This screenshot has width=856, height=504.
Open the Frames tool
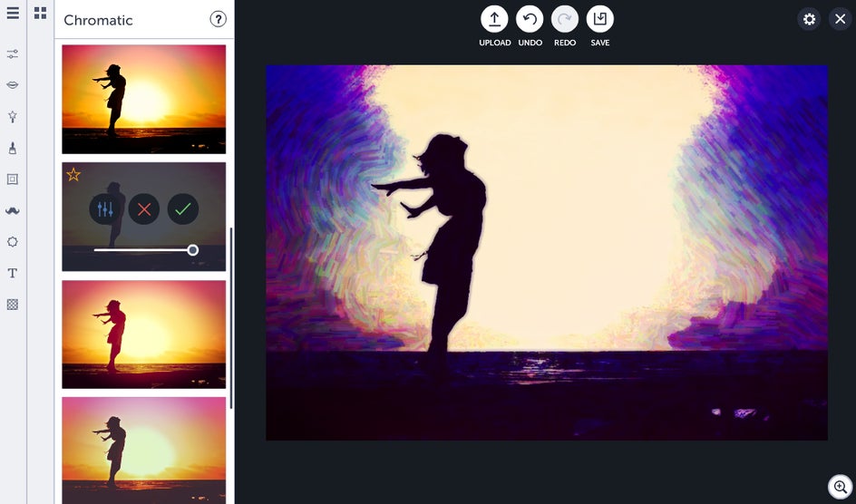pyautogui.click(x=13, y=179)
